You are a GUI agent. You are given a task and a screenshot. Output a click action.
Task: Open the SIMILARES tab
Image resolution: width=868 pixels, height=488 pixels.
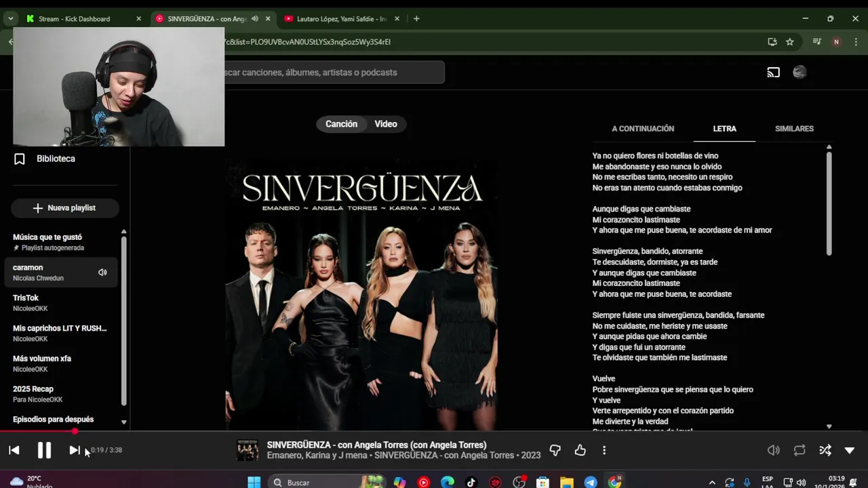point(794,129)
